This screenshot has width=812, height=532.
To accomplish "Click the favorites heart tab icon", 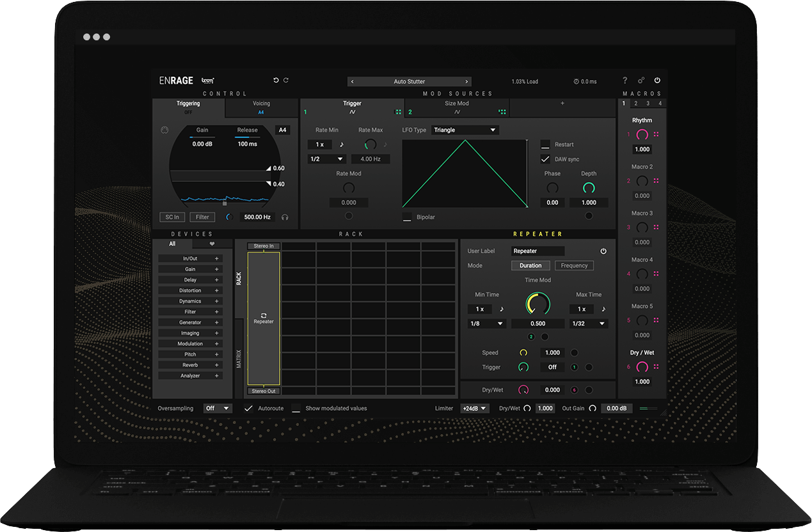I will click(212, 244).
